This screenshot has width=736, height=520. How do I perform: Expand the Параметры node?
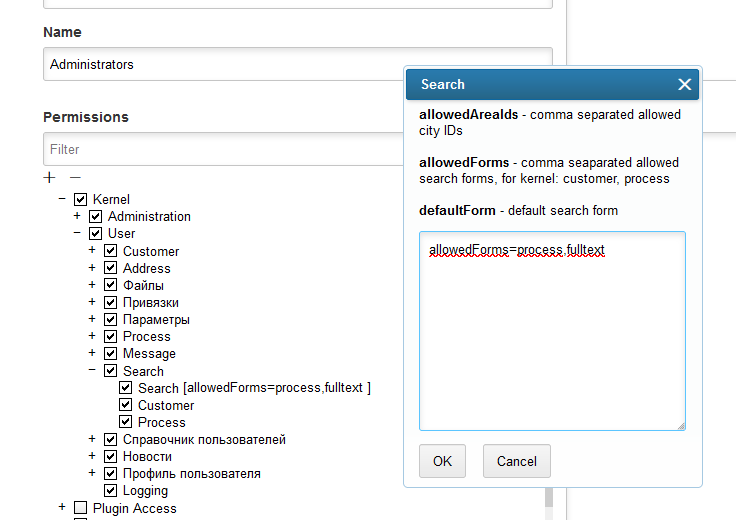(92, 319)
